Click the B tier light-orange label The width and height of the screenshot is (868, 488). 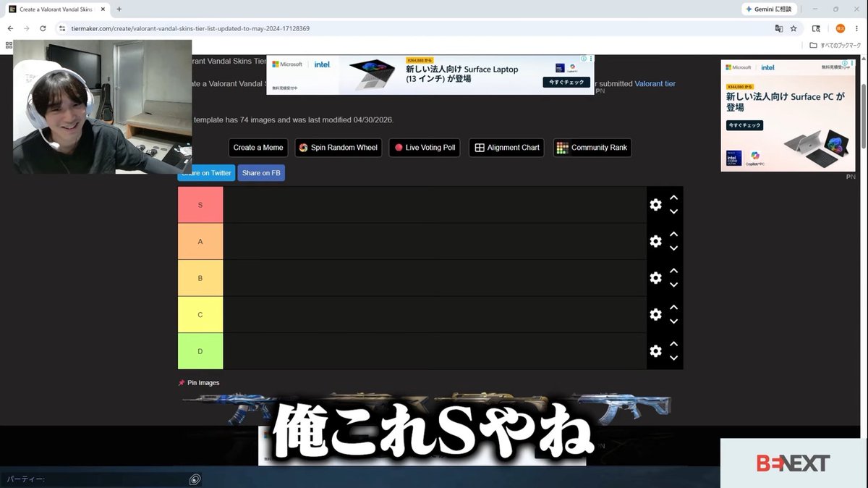200,278
